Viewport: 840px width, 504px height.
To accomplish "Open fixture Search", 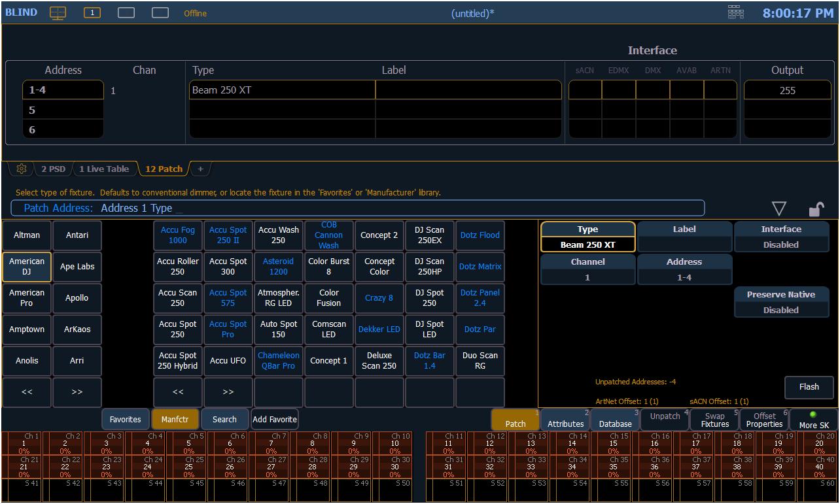I will 224,420.
